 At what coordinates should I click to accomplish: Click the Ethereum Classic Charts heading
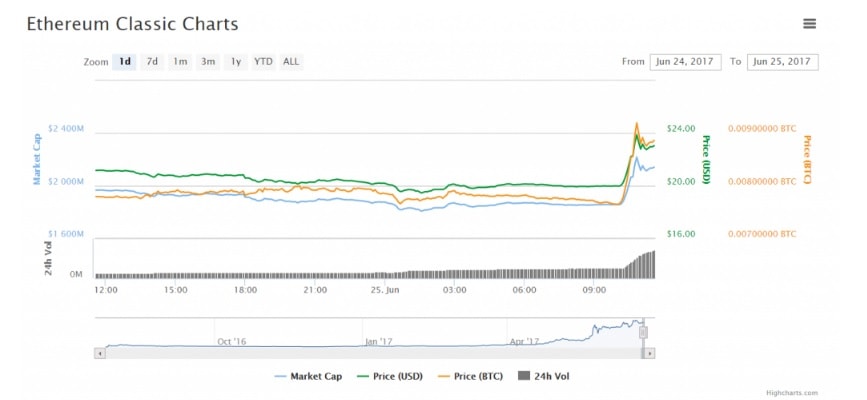point(133,23)
